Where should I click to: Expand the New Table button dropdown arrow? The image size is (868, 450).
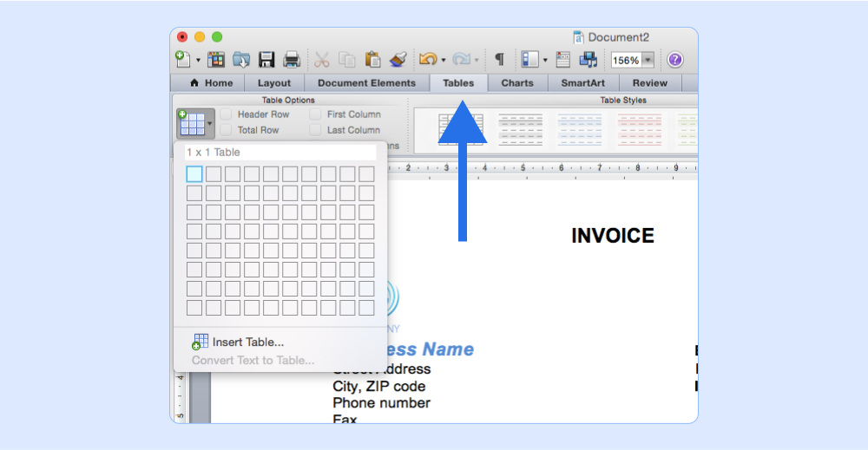point(210,123)
